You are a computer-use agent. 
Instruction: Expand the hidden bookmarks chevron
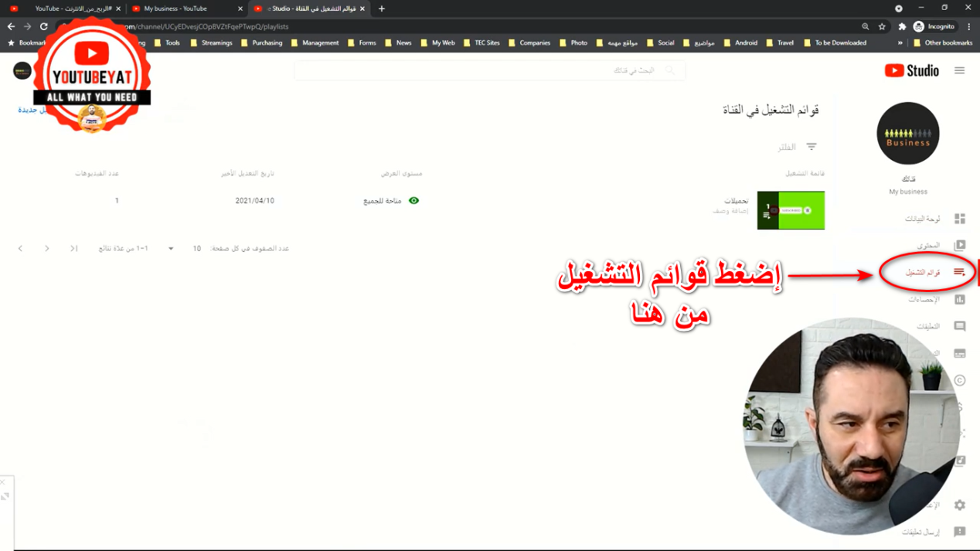click(900, 43)
